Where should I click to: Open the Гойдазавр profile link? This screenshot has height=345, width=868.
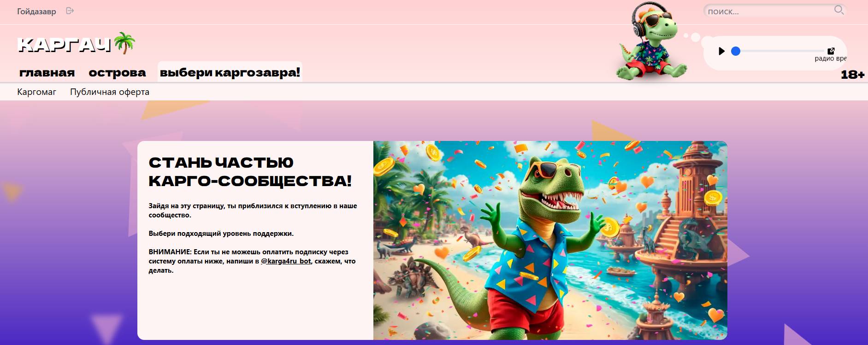36,11
